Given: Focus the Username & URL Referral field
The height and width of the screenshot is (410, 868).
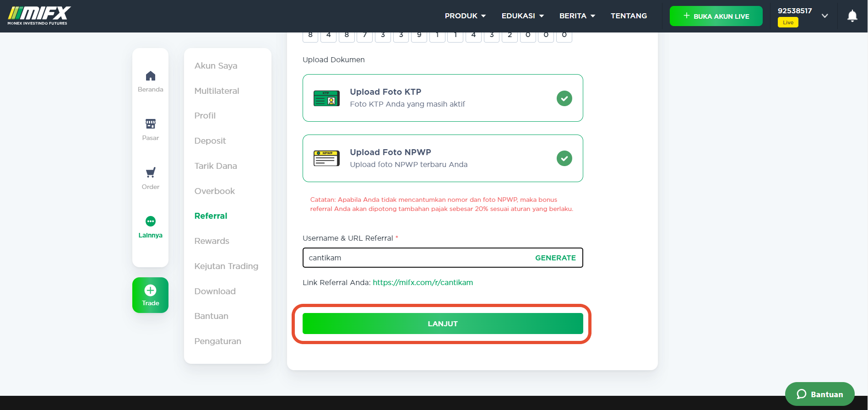Looking at the screenshot, I should [x=443, y=258].
